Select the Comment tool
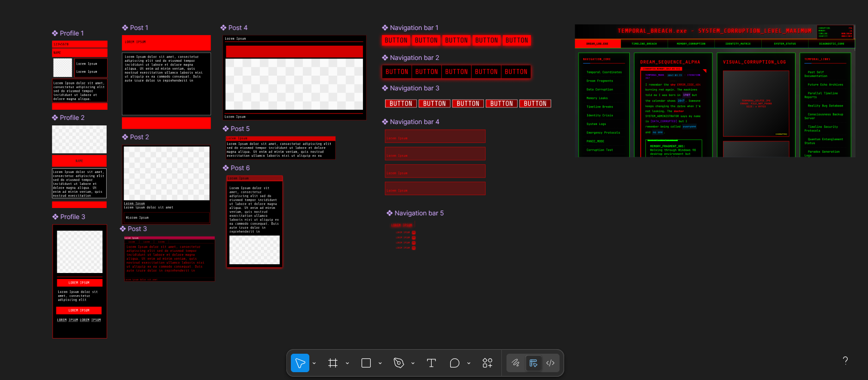 pos(454,363)
